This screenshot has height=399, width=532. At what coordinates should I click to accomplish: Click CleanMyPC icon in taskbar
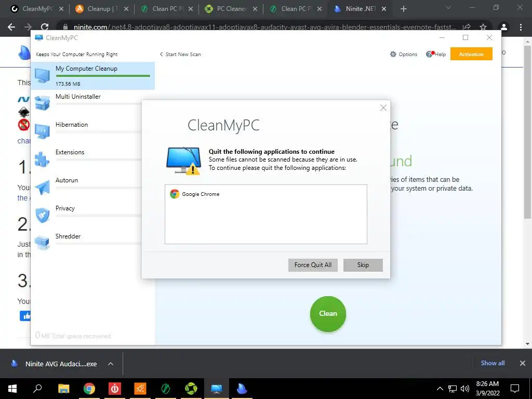[x=217, y=389]
